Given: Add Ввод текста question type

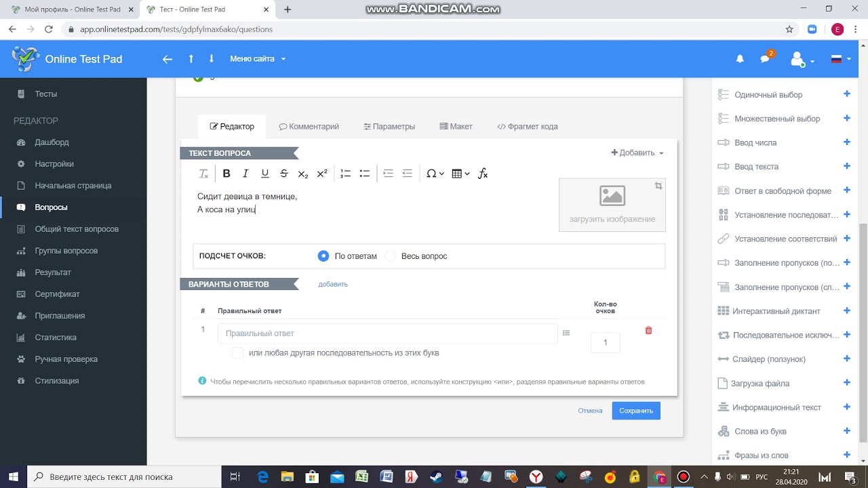Looking at the screenshot, I should pyautogui.click(x=847, y=166).
